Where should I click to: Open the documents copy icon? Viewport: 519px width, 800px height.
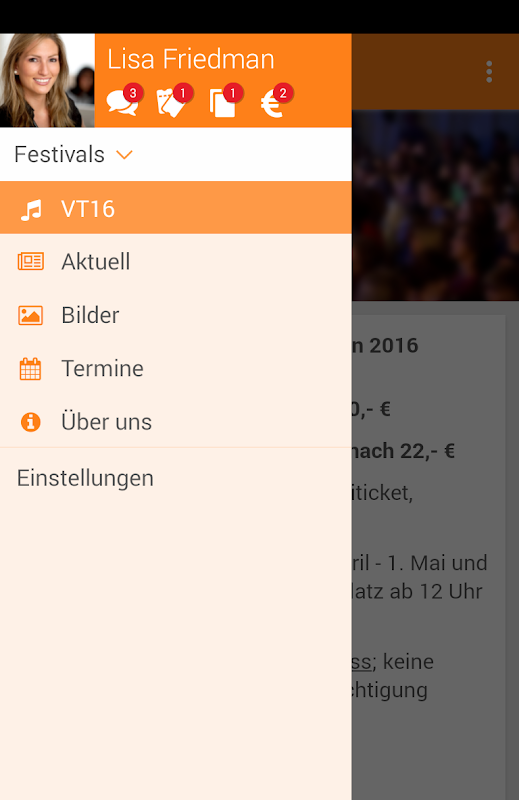223,102
